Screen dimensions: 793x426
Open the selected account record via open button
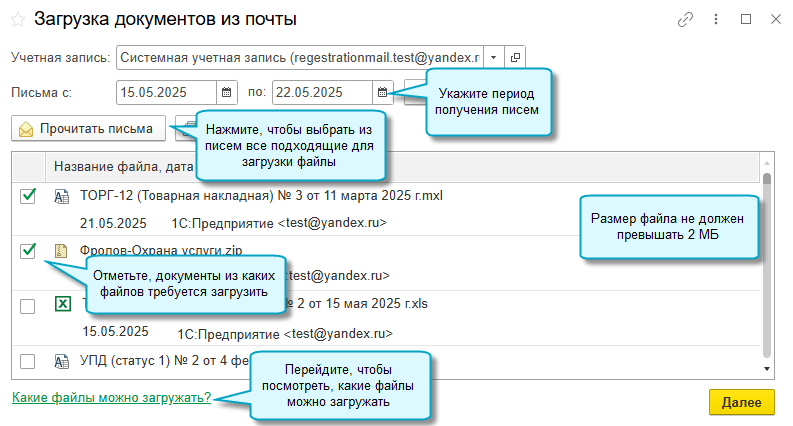(x=514, y=57)
